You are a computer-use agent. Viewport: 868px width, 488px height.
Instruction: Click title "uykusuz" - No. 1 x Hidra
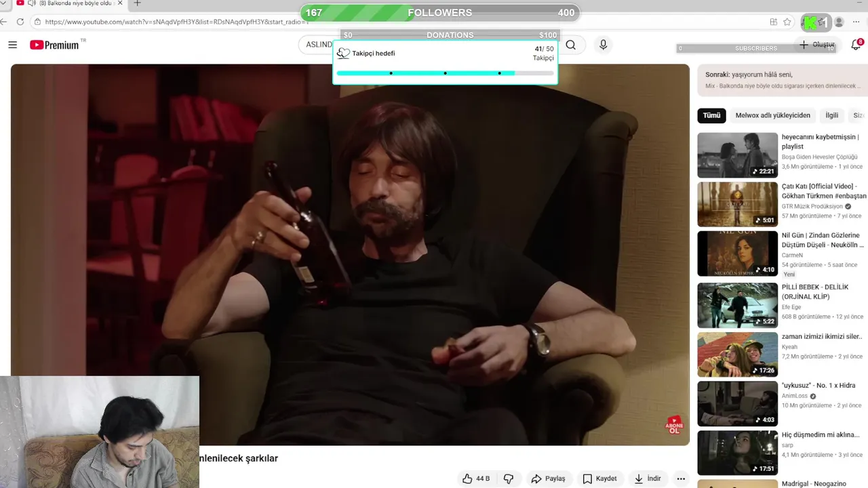coord(818,386)
